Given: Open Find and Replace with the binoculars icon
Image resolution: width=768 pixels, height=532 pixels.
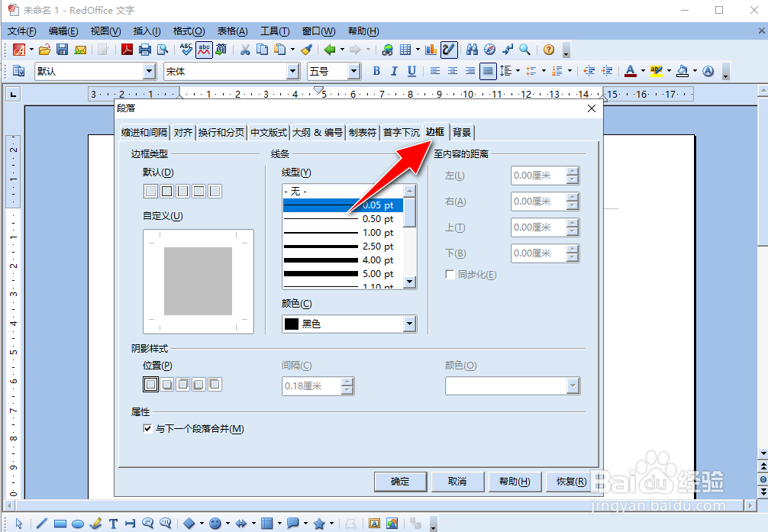Looking at the screenshot, I should pyautogui.click(x=472, y=50).
